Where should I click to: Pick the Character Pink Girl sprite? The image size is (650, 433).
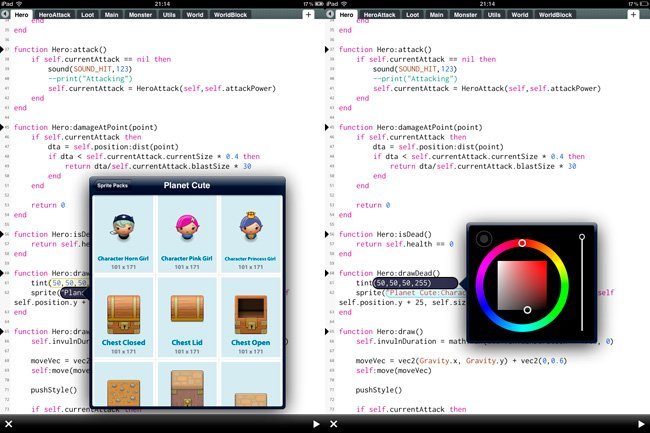tap(187, 234)
